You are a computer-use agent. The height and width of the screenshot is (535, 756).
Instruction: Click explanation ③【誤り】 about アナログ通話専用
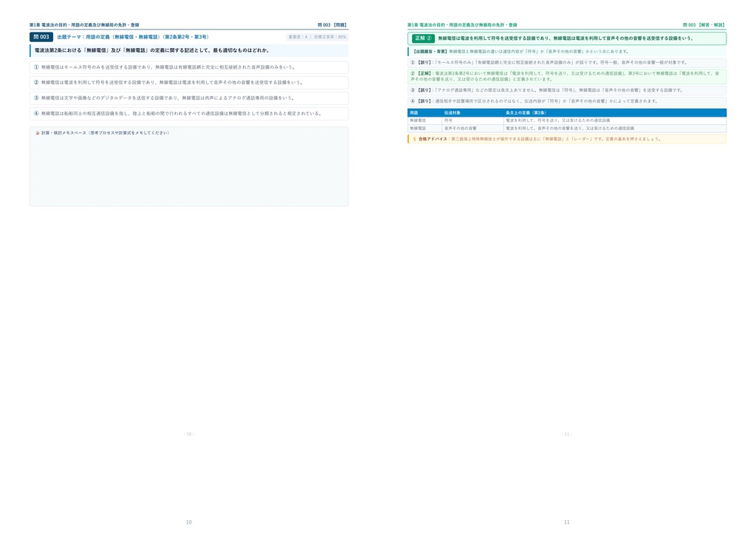(x=567, y=90)
